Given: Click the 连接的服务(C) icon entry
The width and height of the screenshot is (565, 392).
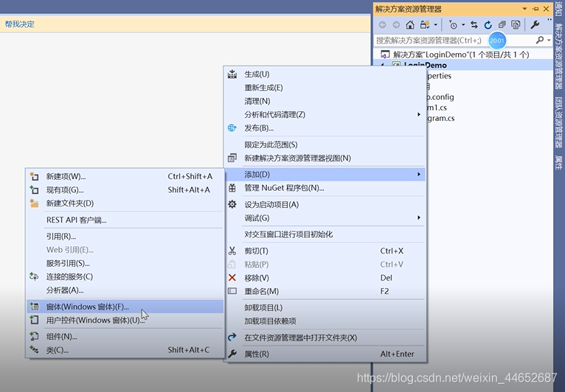Looking at the screenshot, I should [125, 277].
